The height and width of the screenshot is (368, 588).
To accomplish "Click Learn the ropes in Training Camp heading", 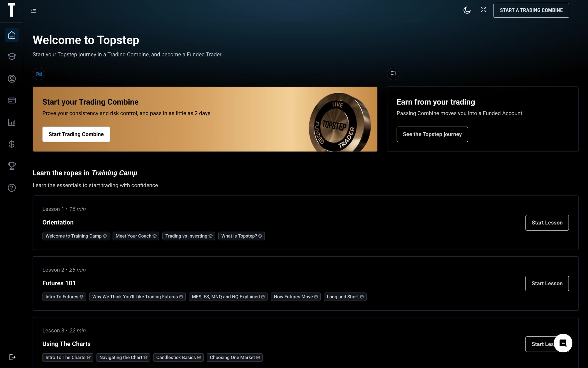I will coord(85,173).
